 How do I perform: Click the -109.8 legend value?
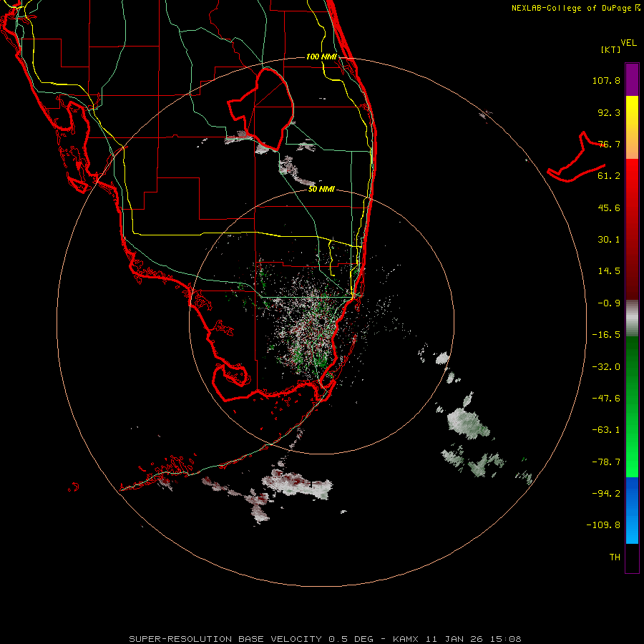tap(603, 525)
